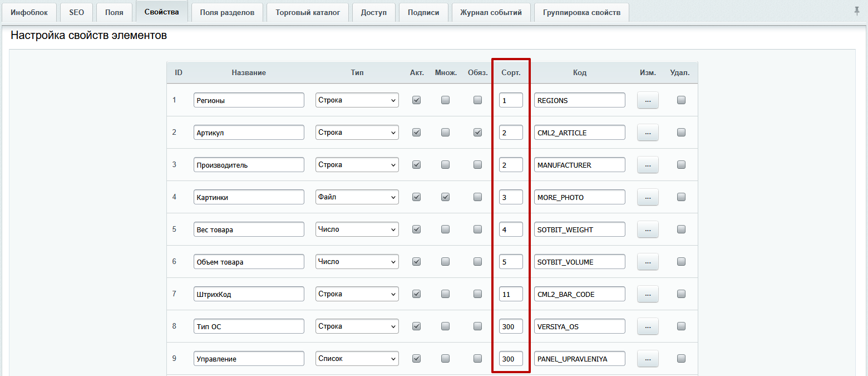Click the sort value field for Тип ОС
868x376 pixels.
pyautogui.click(x=510, y=326)
